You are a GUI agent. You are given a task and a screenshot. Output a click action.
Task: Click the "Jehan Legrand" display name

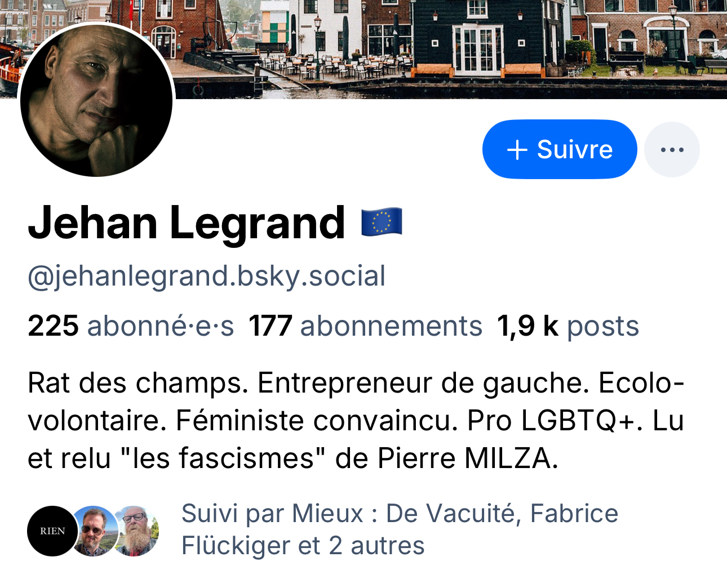point(187,223)
